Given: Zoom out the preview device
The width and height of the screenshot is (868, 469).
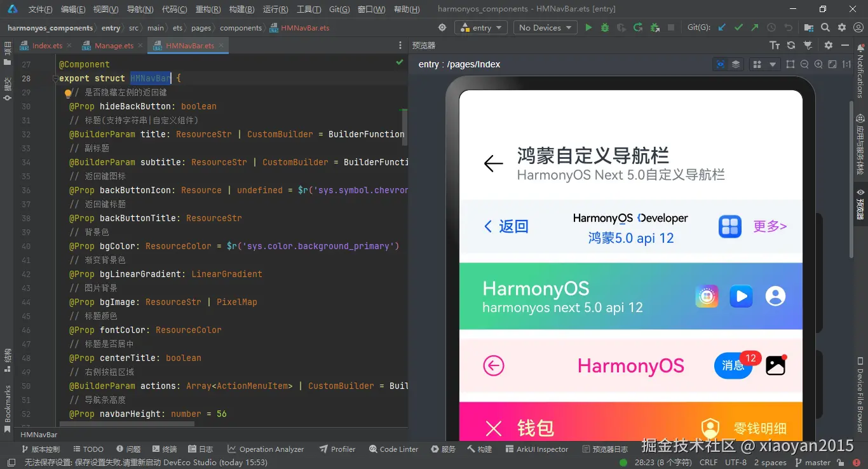Looking at the screenshot, I should click(x=804, y=64).
